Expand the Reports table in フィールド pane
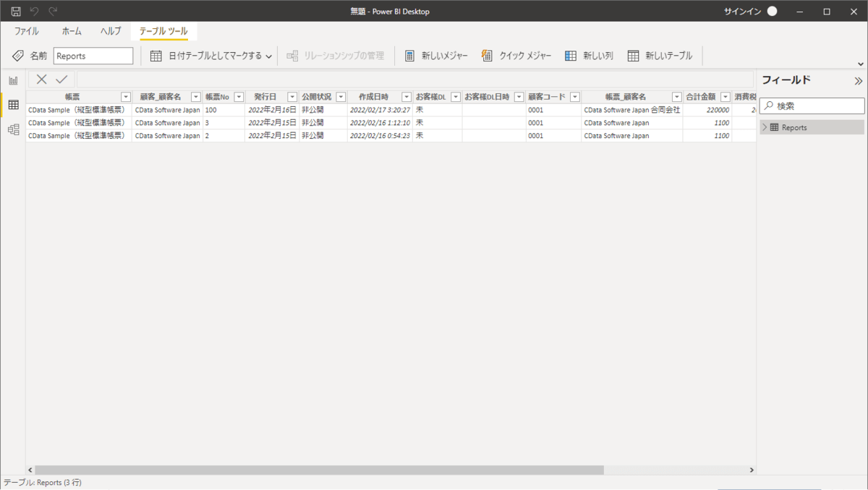 (x=765, y=127)
